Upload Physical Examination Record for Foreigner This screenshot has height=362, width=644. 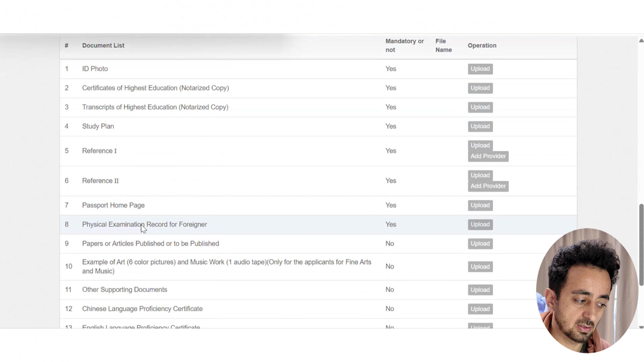[480, 224]
